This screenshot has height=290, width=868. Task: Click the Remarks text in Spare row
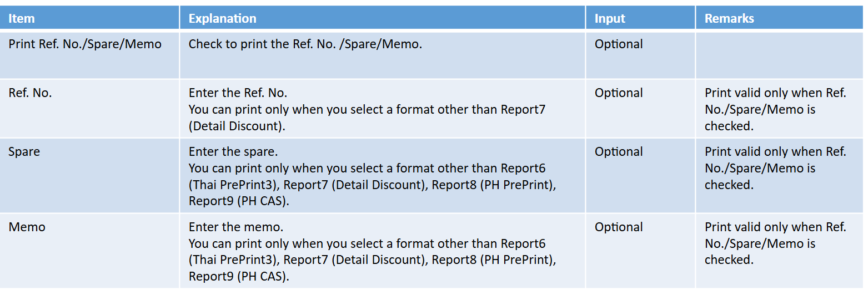pos(776,168)
